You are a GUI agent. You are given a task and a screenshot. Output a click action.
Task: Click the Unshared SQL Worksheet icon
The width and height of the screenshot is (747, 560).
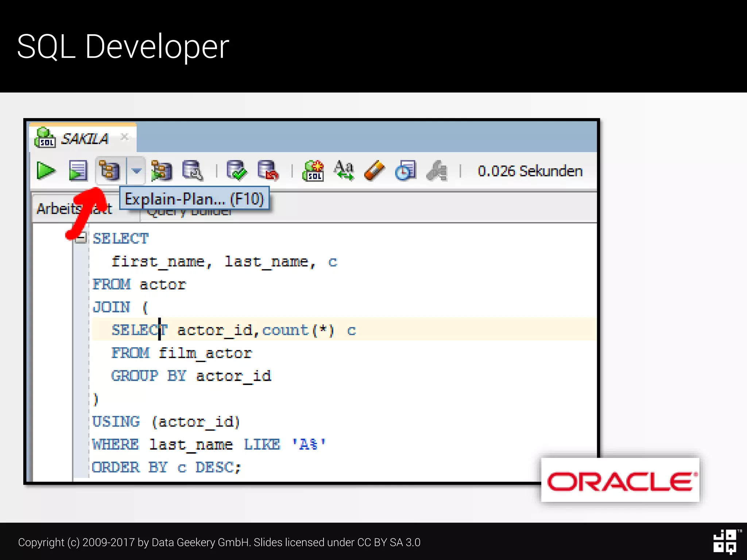click(313, 171)
